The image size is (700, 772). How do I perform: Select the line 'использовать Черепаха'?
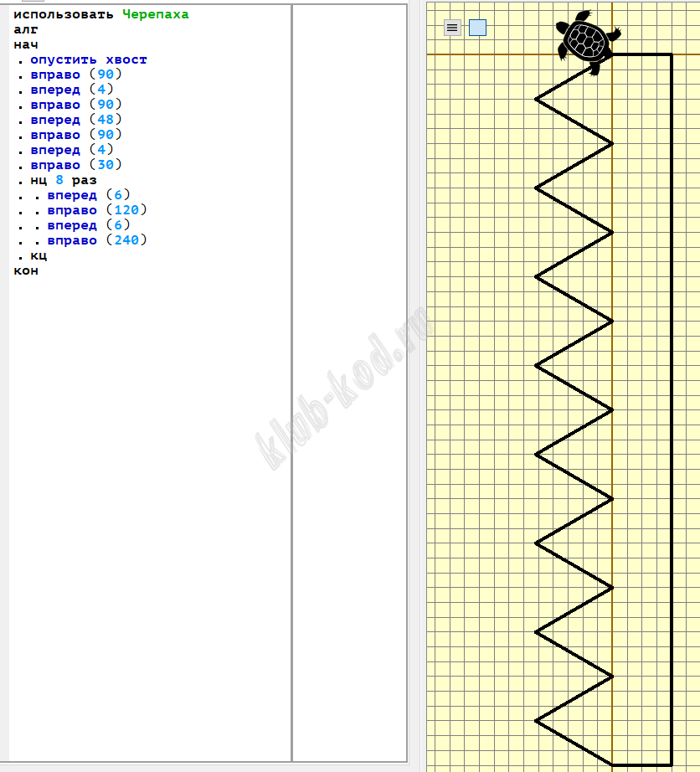[101, 15]
